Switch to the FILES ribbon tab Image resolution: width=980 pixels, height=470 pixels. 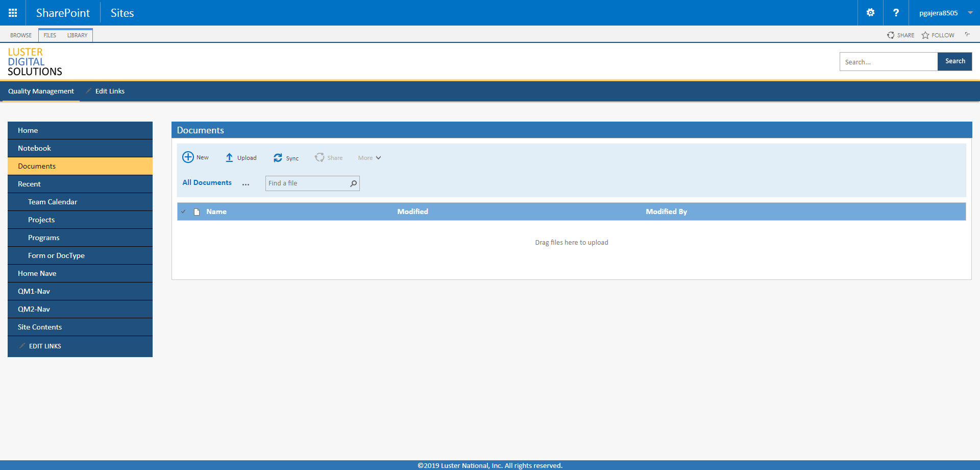tap(50, 35)
